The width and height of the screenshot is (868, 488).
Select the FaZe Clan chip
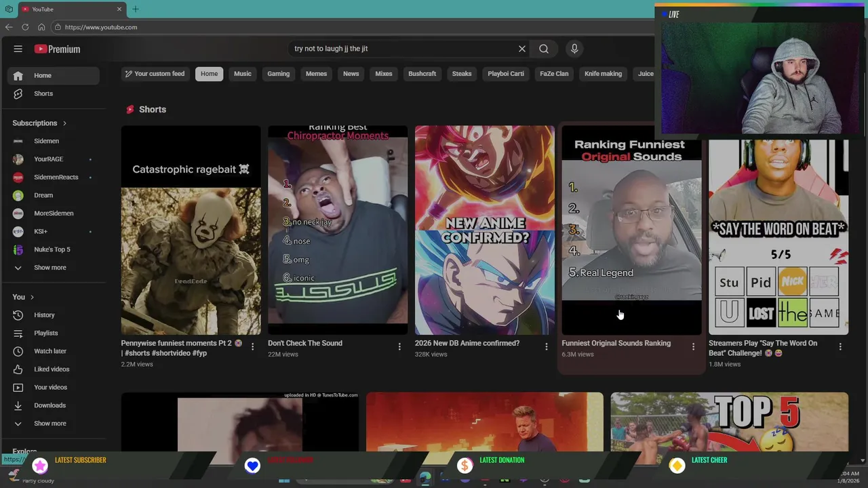click(554, 74)
